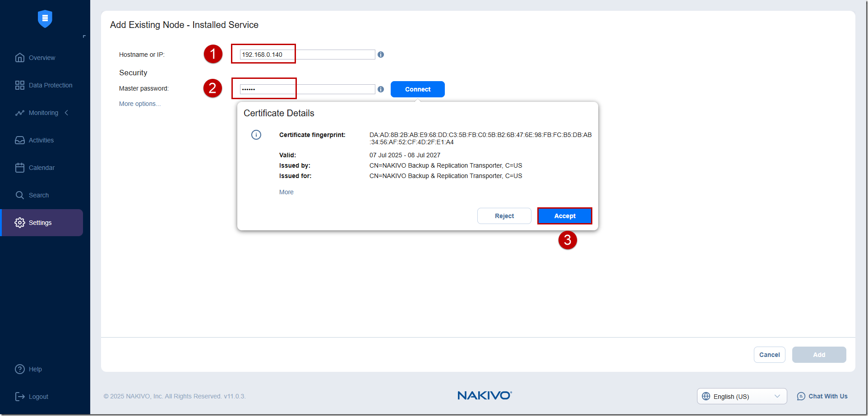Click the Cancel button
Screen dimensions: 868x416
pos(770,355)
